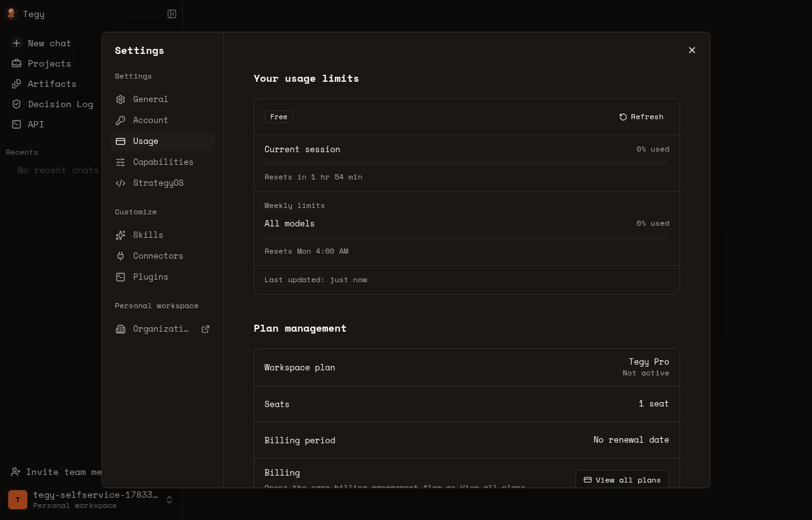The image size is (812, 520).
Task: Click the Current session usage bar
Action: point(467,163)
